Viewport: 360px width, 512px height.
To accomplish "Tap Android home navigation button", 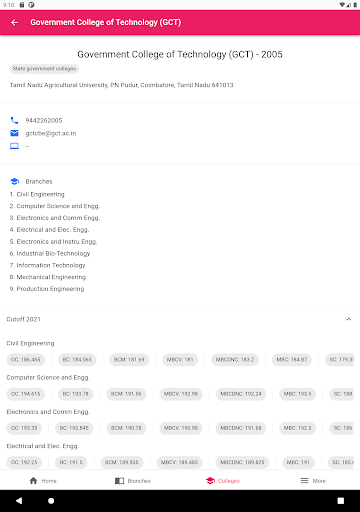I will (x=51, y=501).
